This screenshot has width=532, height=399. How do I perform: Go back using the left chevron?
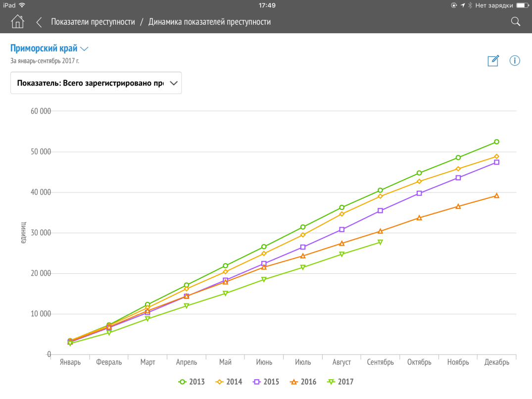pos(39,22)
